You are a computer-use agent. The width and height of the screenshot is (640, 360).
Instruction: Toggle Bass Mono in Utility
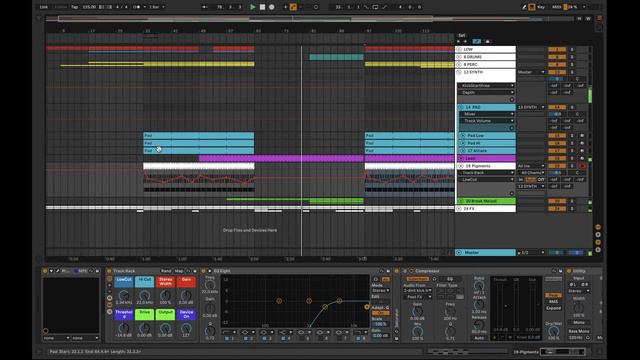[x=579, y=331]
